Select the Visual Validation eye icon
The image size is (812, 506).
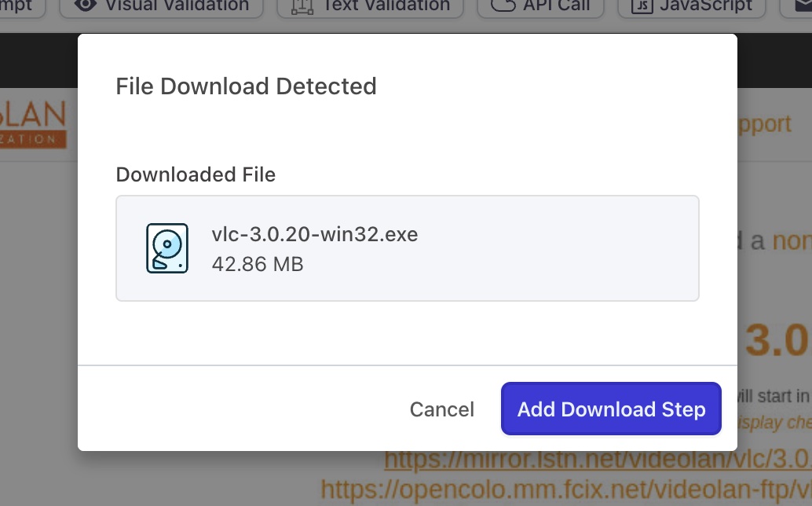[86, 5]
